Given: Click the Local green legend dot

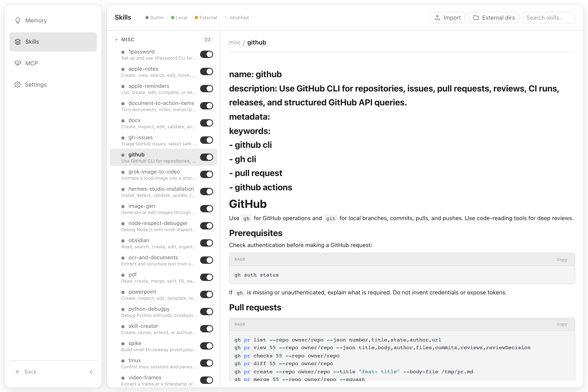Looking at the screenshot, I should point(173,18).
